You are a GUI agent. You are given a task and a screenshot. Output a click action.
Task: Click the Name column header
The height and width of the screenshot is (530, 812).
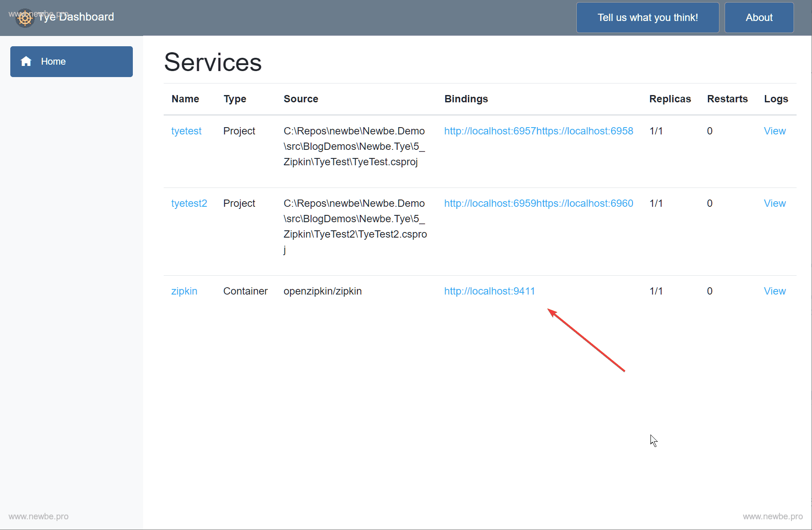tap(185, 99)
